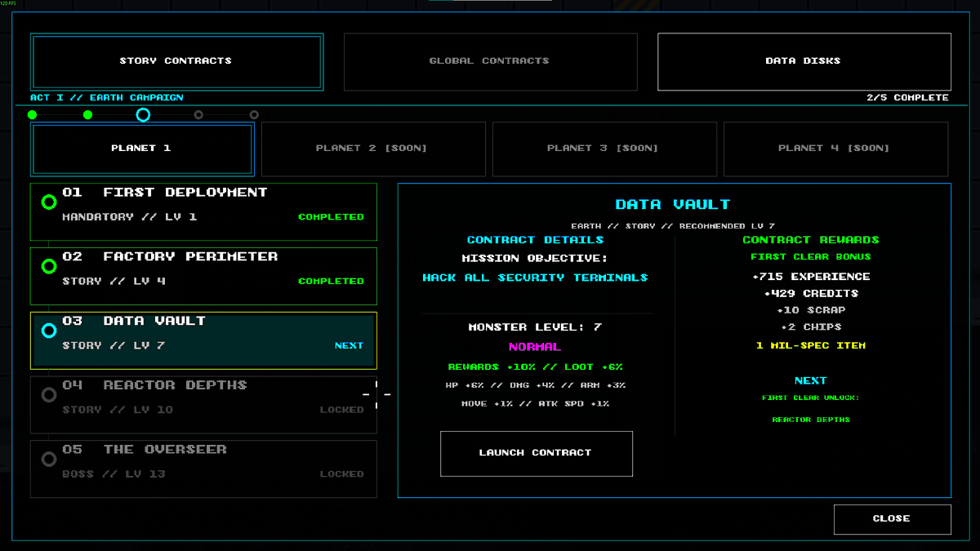Click the '+2 Chips' reward
980x551 pixels.
coord(811,328)
